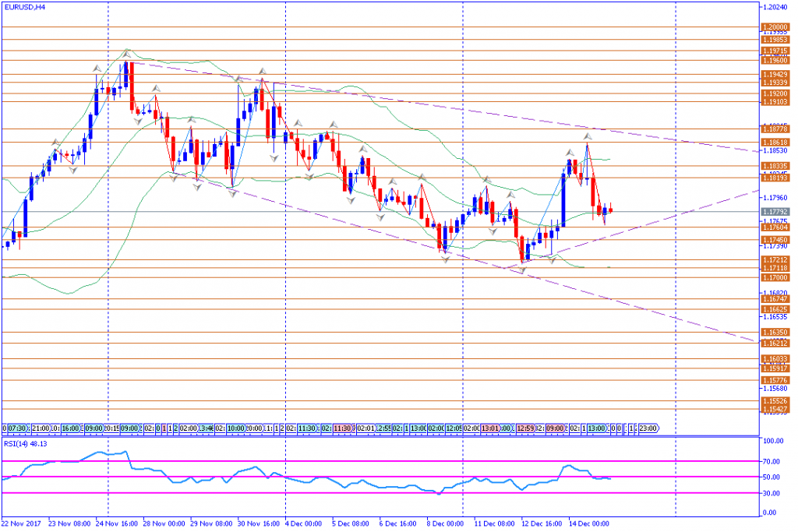Click the 1.19600 horizontal level tag
798x532 pixels.
click(x=776, y=60)
